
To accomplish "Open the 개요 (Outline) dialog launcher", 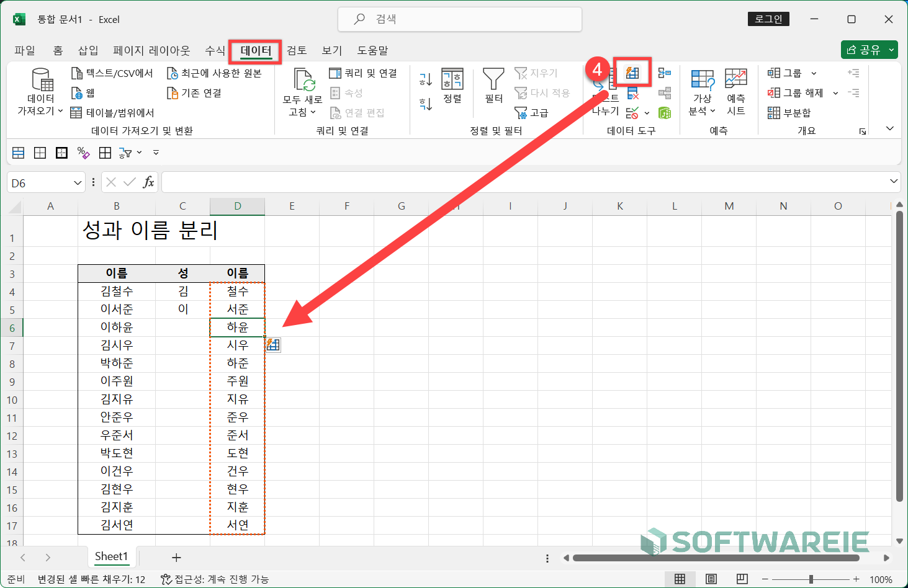I will 863,131.
